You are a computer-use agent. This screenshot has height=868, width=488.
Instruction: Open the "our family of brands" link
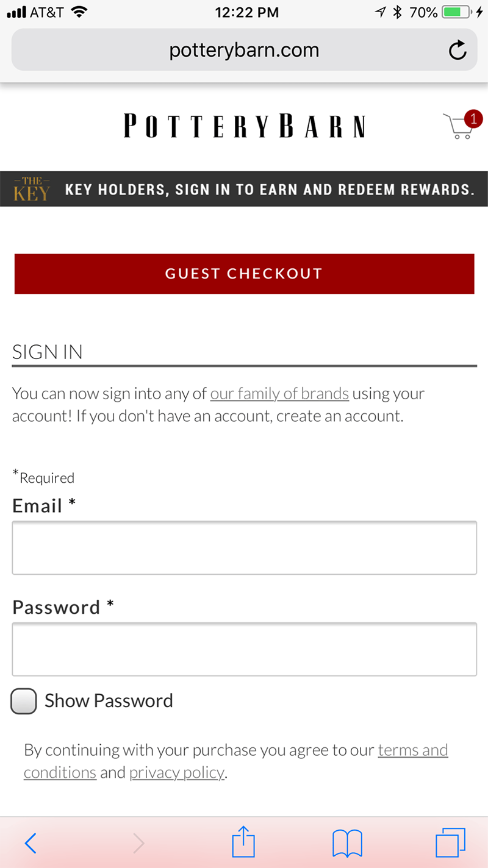(279, 394)
